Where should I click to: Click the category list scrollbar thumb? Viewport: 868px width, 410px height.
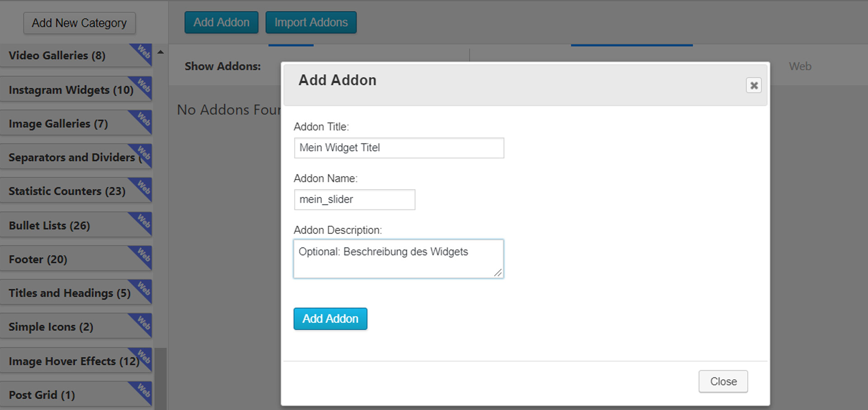(x=160, y=379)
